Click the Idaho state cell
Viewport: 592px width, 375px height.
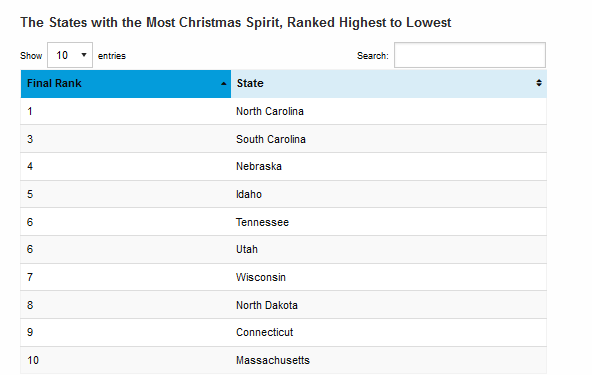389,194
